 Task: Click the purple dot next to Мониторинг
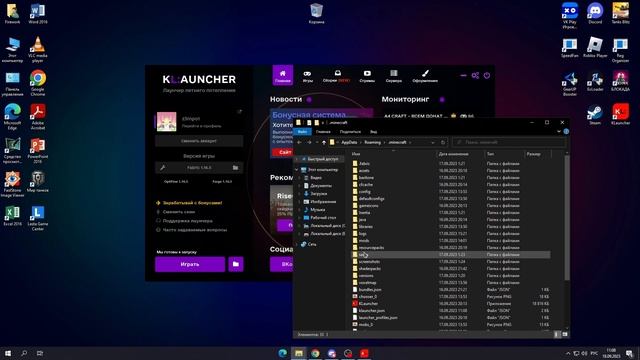click(442, 99)
